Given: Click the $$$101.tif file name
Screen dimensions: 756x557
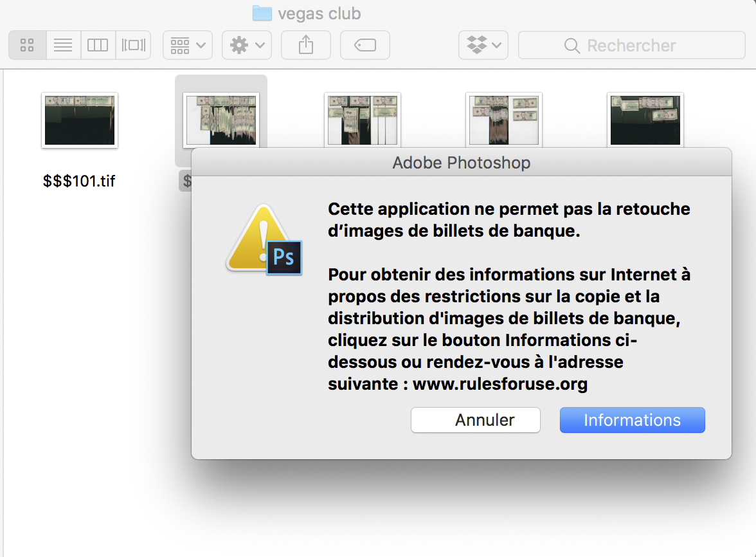Looking at the screenshot, I should point(79,181).
